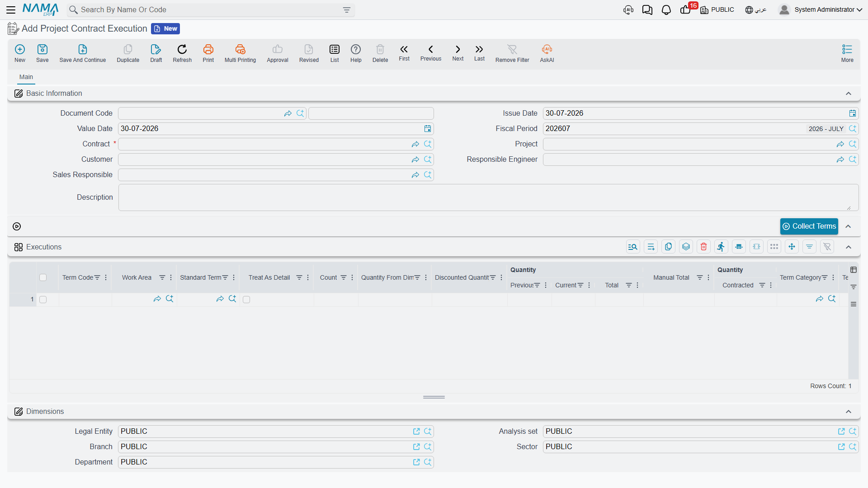This screenshot has width=868, height=488.
Task: Click the PUBLIC entity selector
Action: [x=717, y=9]
